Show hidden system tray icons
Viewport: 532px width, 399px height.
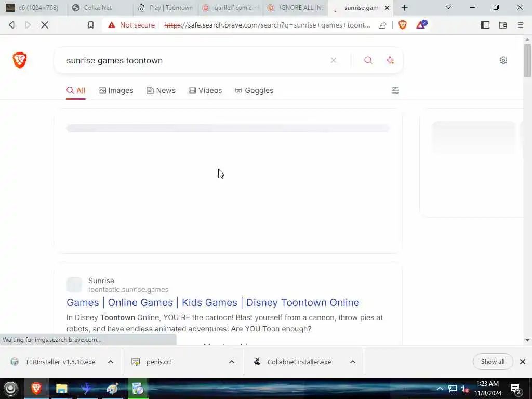[x=440, y=389]
